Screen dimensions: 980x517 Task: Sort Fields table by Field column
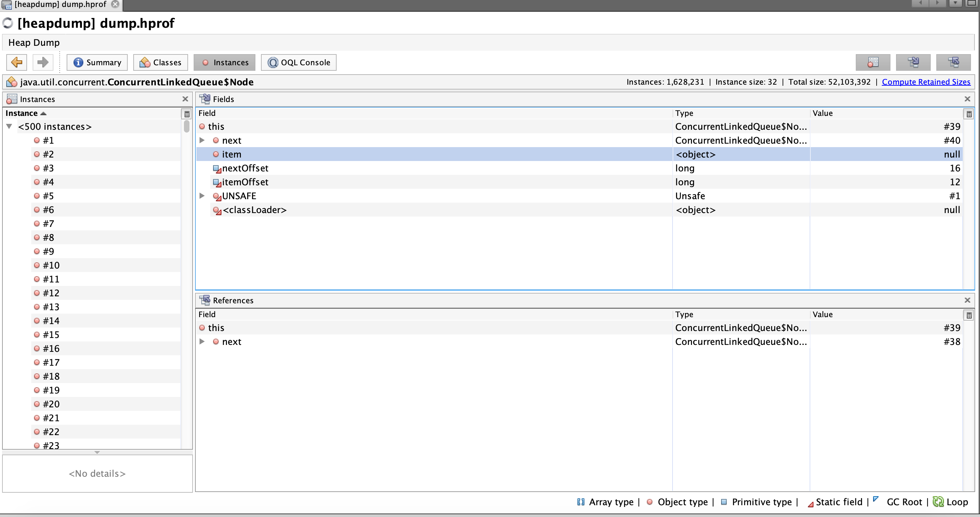(x=434, y=113)
